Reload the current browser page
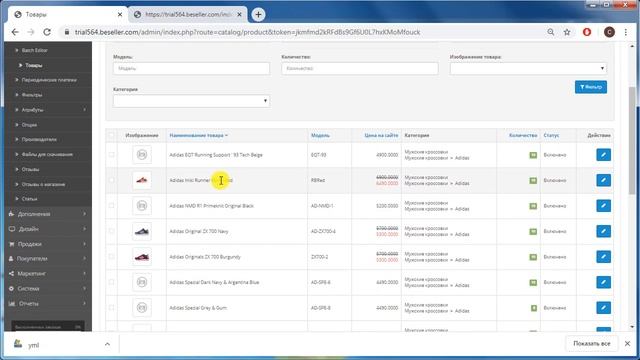The image size is (640, 360). (47, 32)
